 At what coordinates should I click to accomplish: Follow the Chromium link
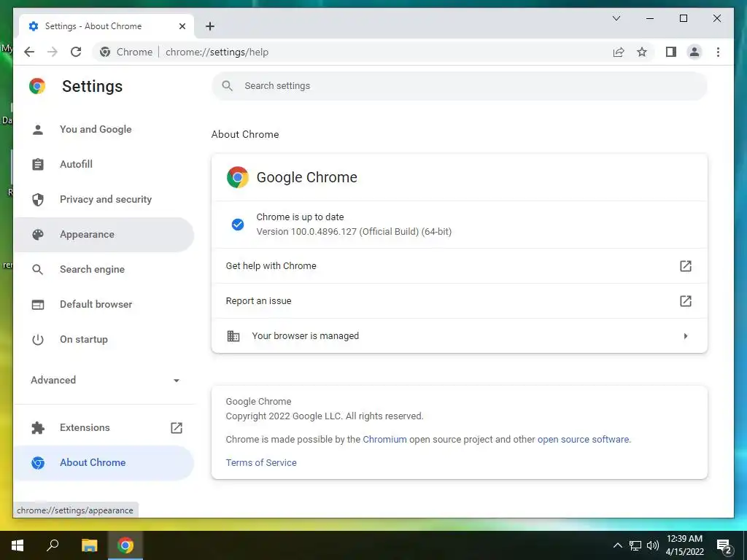384,440
